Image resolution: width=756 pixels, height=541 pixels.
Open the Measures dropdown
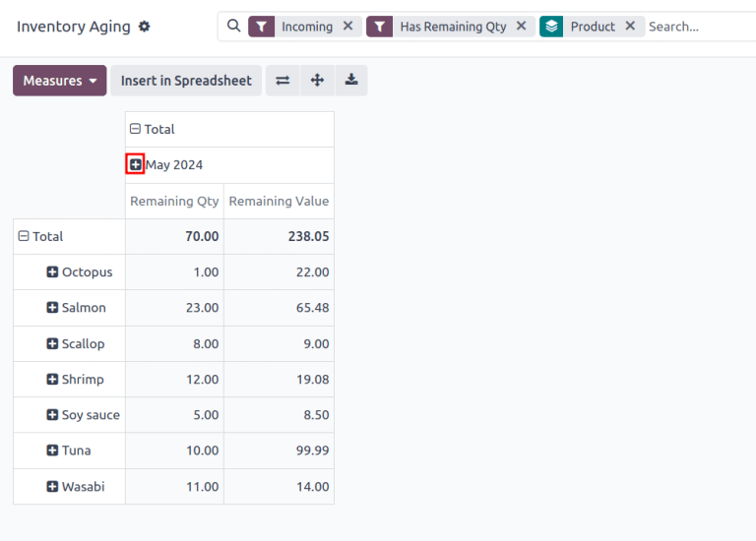(59, 81)
